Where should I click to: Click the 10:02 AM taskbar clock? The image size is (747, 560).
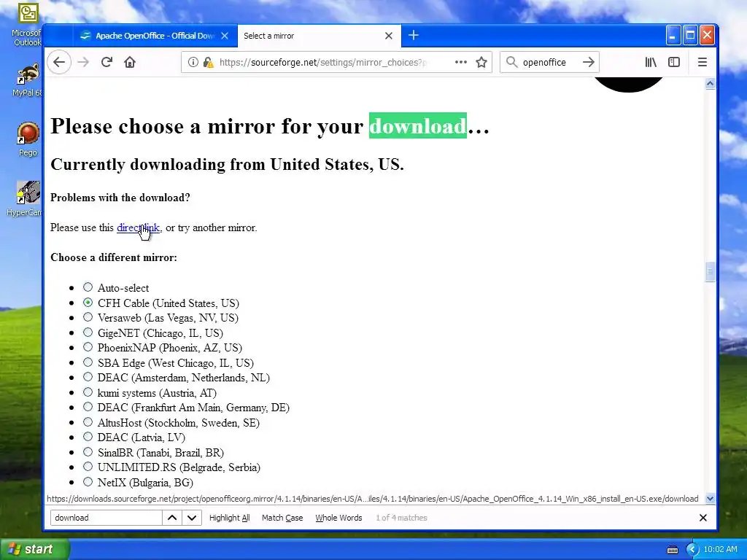(x=720, y=550)
